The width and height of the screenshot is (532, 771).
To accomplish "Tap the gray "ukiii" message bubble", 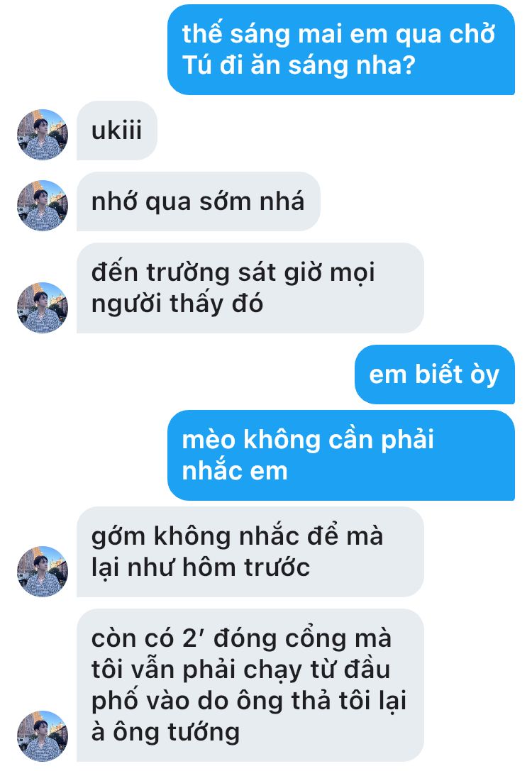I will point(117,131).
